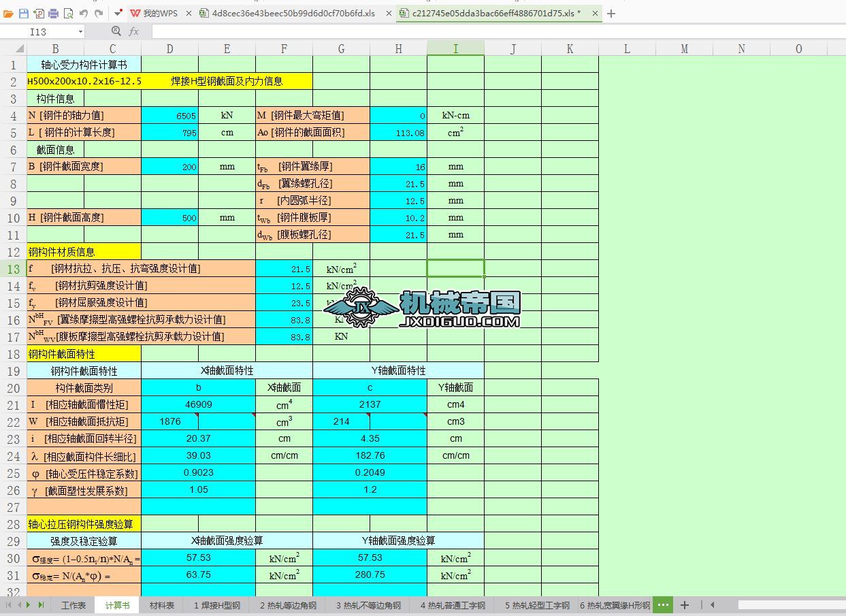
Task: Select column I header
Action: pyautogui.click(x=455, y=48)
